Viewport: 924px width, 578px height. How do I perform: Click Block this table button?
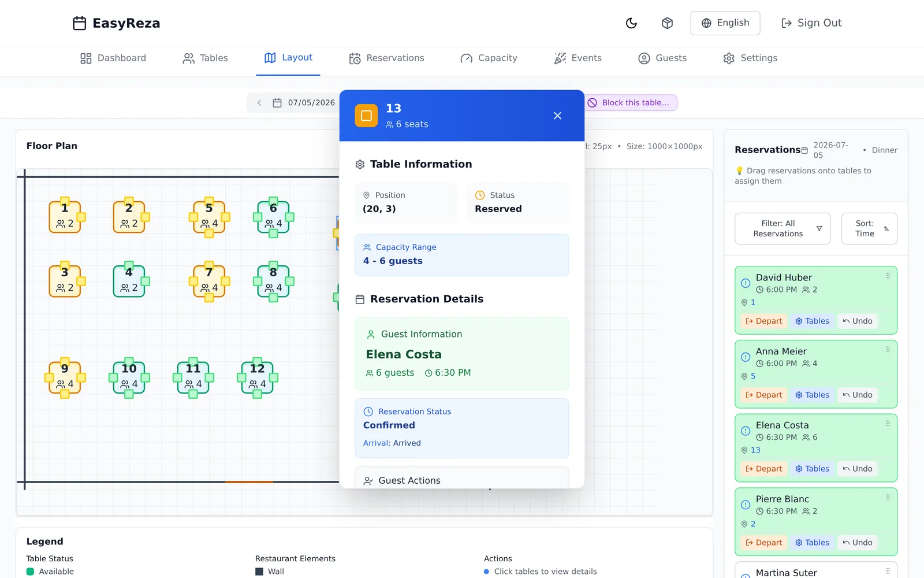[x=630, y=103]
